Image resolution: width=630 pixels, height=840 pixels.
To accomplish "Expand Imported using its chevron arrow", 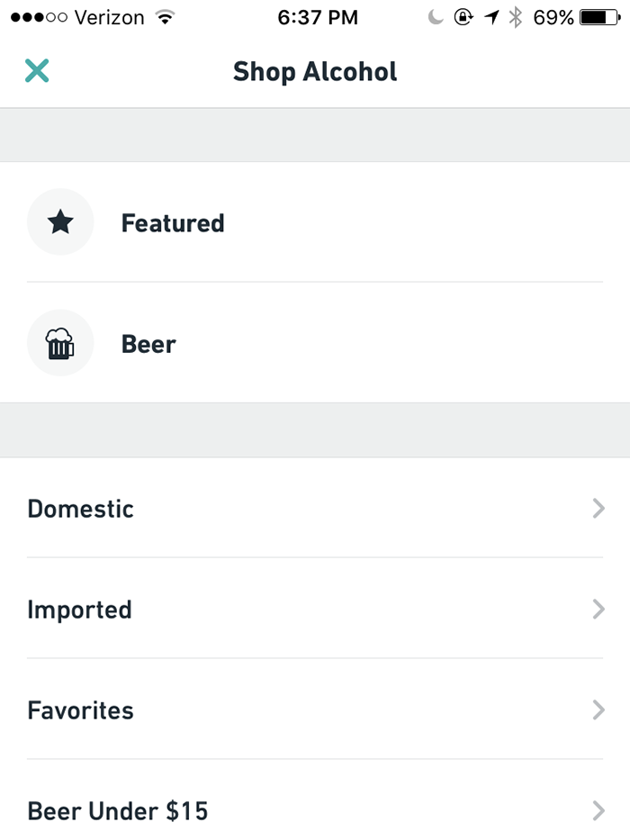I will tap(598, 610).
